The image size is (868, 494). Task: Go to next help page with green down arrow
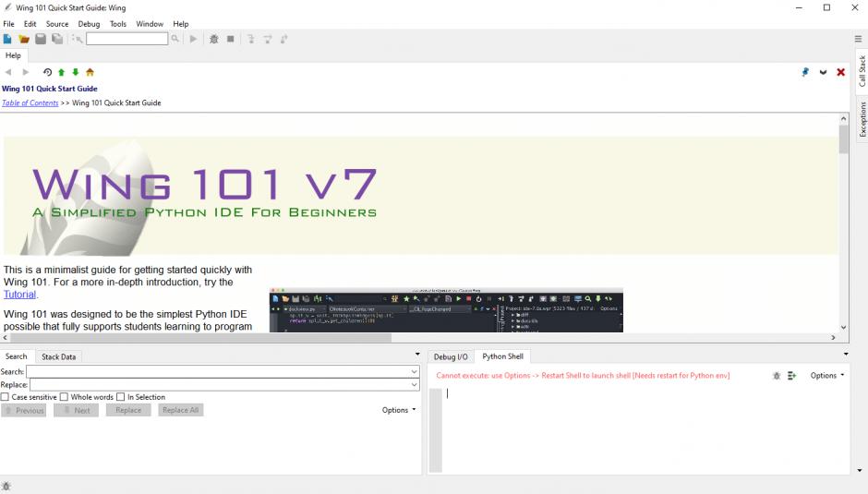pyautogui.click(x=76, y=72)
